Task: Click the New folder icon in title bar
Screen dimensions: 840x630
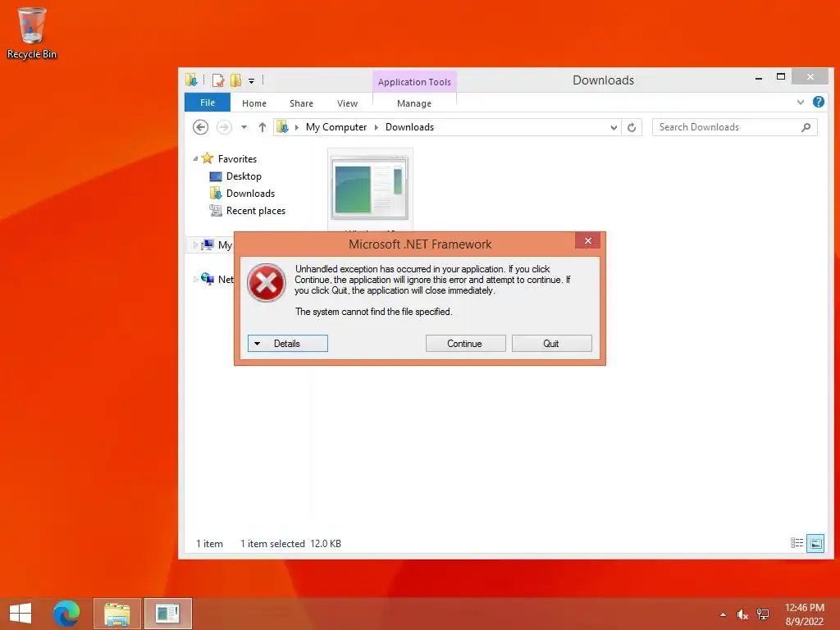Action: [x=235, y=80]
